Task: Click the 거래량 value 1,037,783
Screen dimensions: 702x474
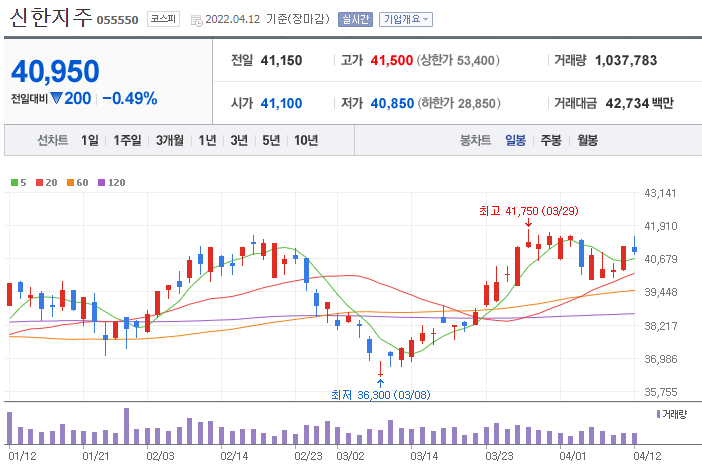Action: (x=626, y=60)
